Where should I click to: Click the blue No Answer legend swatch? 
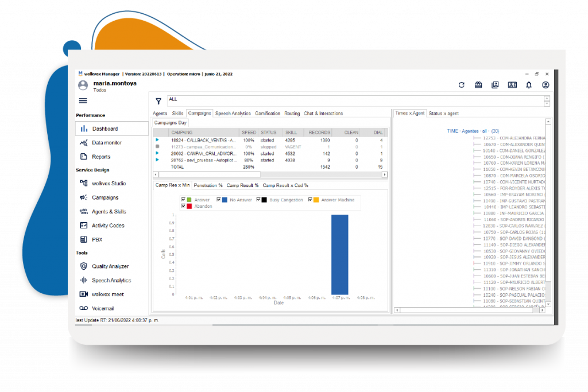[x=225, y=200]
